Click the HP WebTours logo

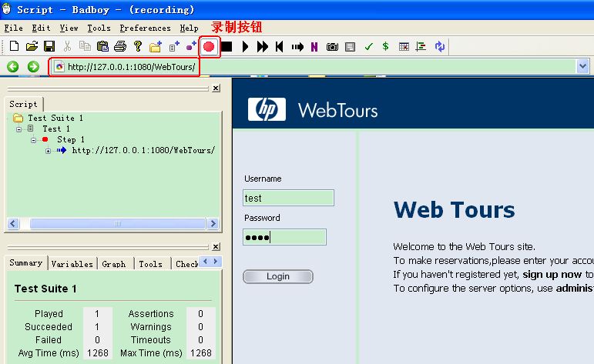[x=313, y=110]
